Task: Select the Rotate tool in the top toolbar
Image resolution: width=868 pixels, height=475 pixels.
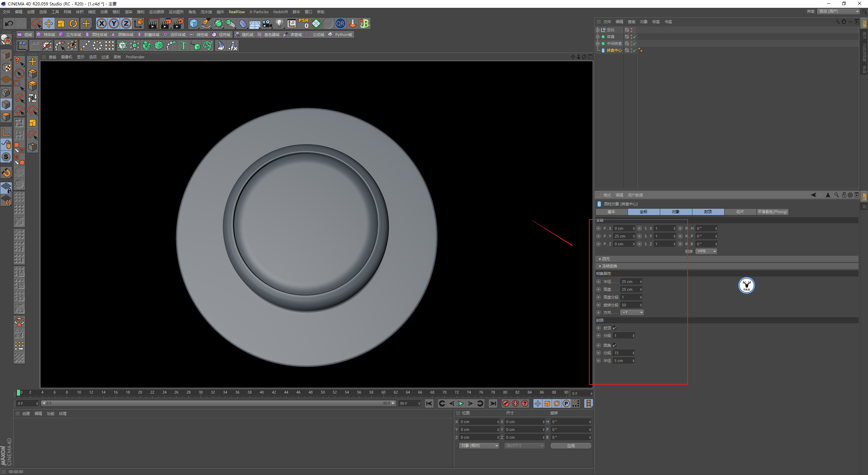Action: point(73,23)
